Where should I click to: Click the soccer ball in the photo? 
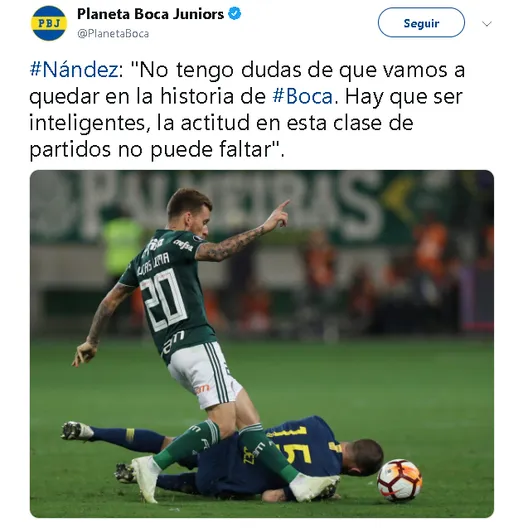[x=399, y=480]
